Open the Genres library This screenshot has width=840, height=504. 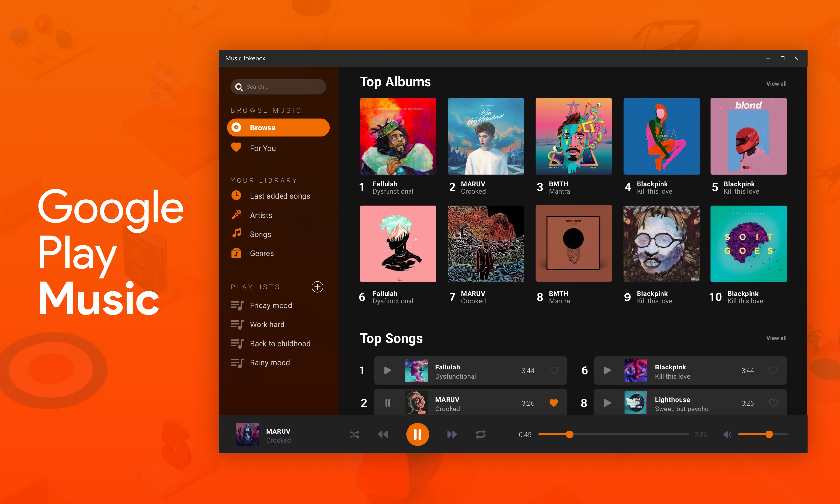tap(262, 253)
